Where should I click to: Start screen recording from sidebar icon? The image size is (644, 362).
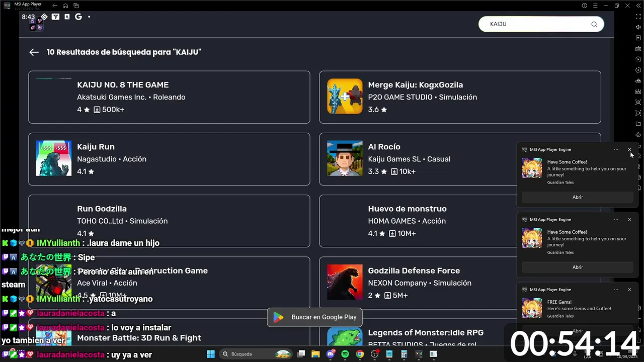tap(638, 113)
